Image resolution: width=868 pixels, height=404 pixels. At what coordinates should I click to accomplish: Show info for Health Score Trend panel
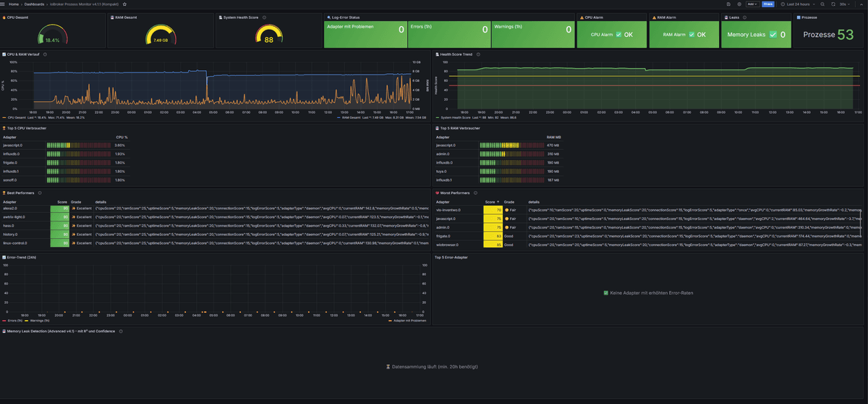click(479, 54)
